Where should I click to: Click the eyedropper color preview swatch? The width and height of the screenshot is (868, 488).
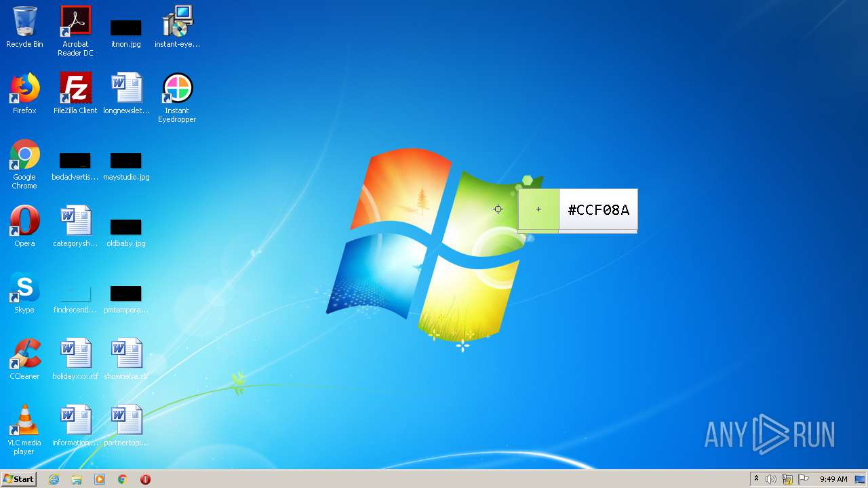pos(538,209)
